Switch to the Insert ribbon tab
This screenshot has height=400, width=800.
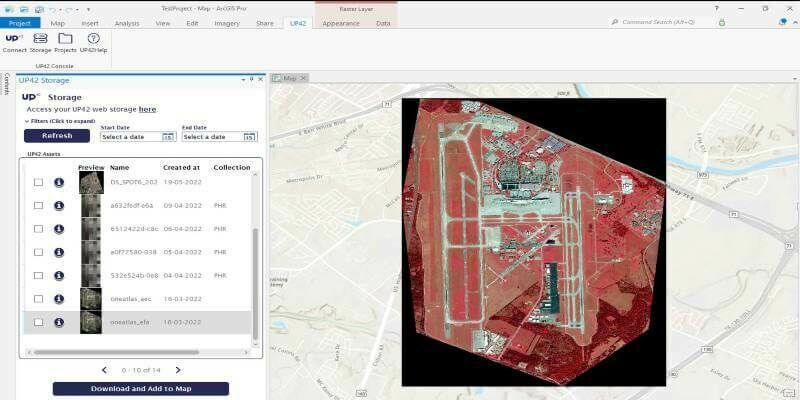[x=90, y=23]
